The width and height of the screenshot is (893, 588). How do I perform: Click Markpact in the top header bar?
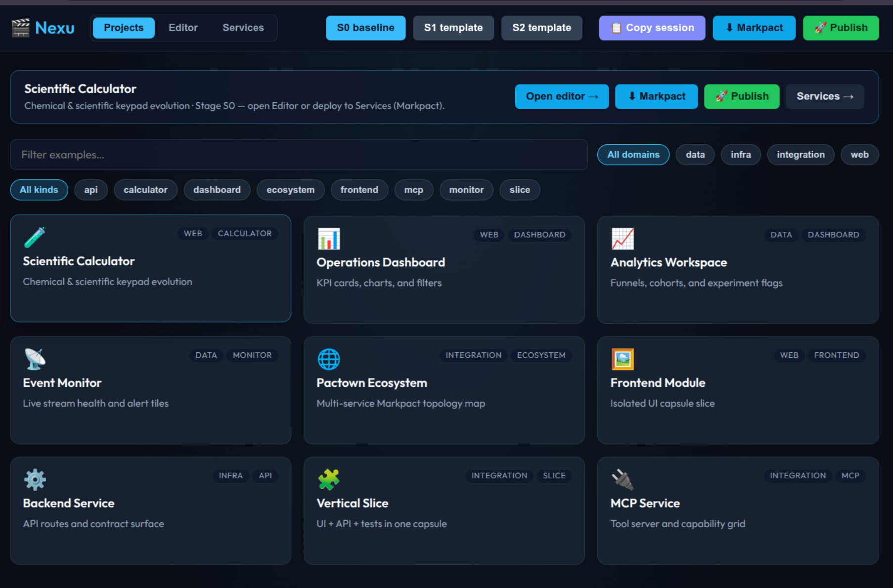tap(754, 28)
